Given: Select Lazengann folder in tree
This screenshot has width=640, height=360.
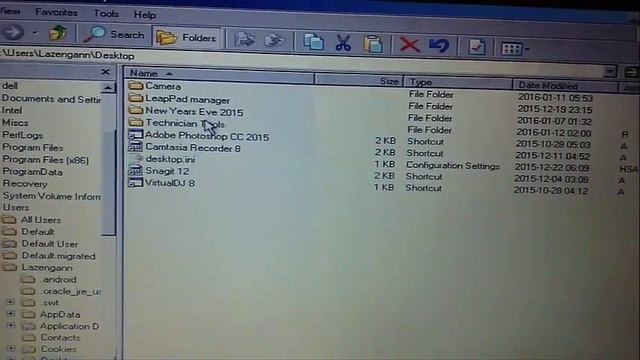Looking at the screenshot, I should [47, 268].
